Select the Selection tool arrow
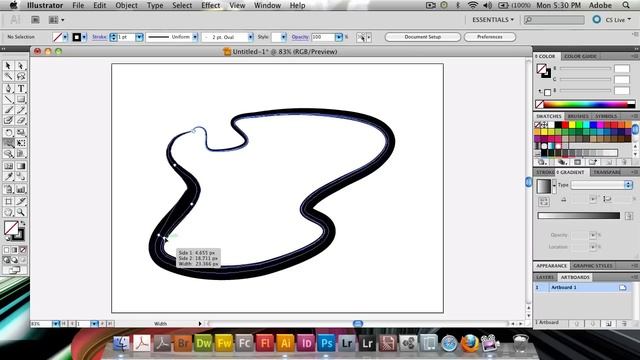The height and width of the screenshot is (360, 640). click(8, 66)
